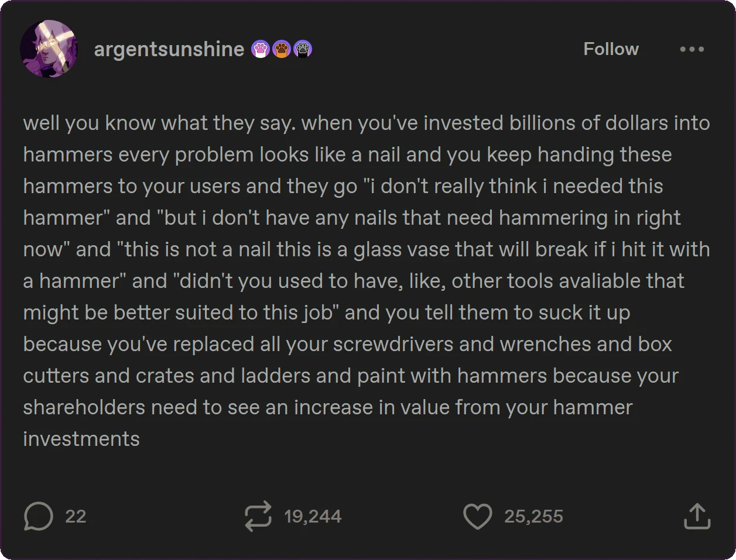Click the 19,244 reblogs count

point(313,516)
